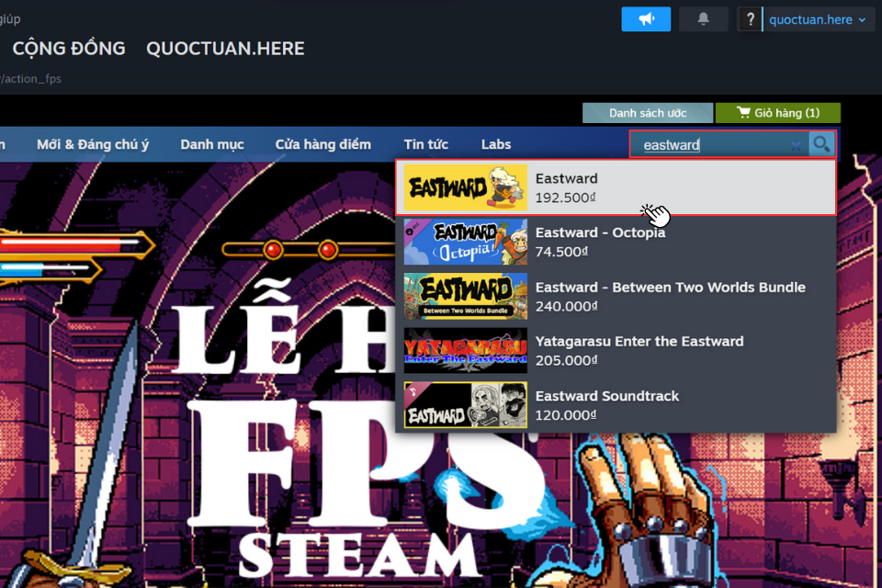
Task: Click the 192.500₫ price text
Action: 565,198
